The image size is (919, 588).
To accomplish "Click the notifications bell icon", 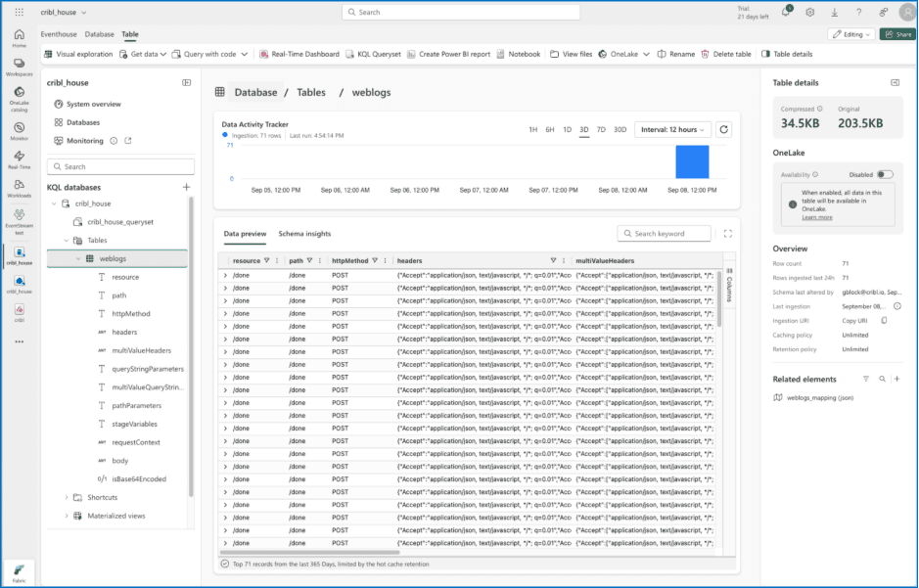I will [x=785, y=12].
